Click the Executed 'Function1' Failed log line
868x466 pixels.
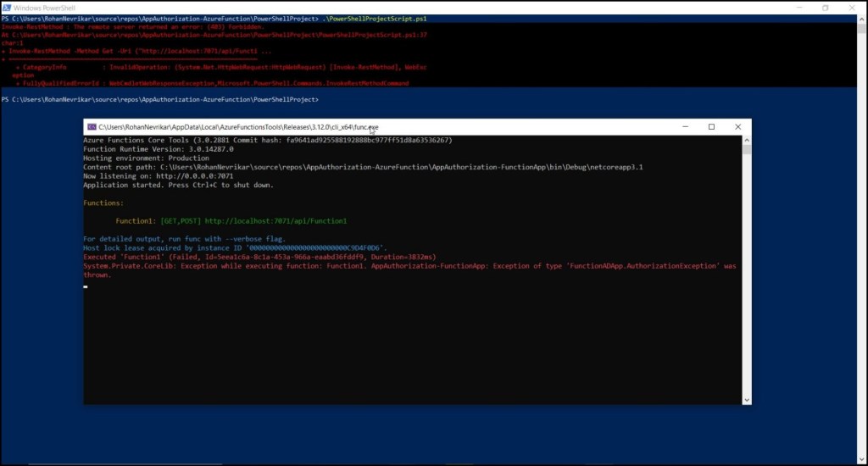pyautogui.click(x=259, y=257)
